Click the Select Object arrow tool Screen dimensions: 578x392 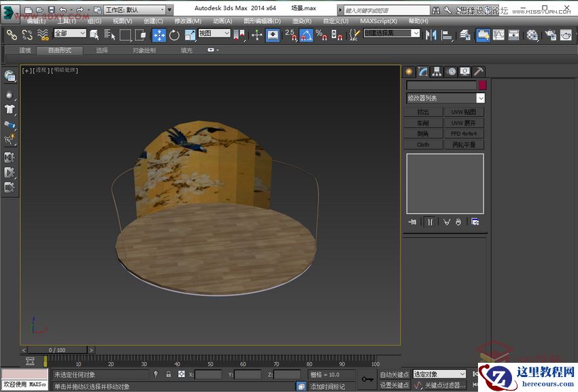click(x=95, y=34)
